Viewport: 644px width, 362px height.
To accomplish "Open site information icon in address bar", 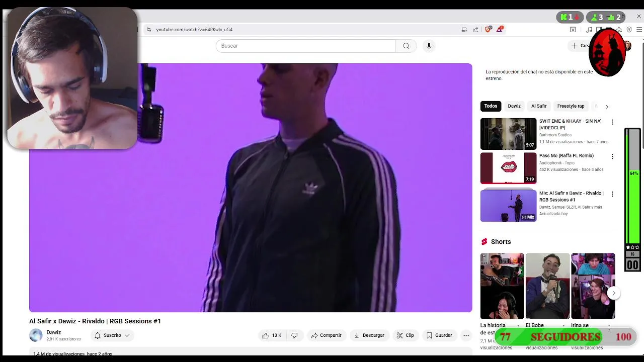I will [149, 30].
